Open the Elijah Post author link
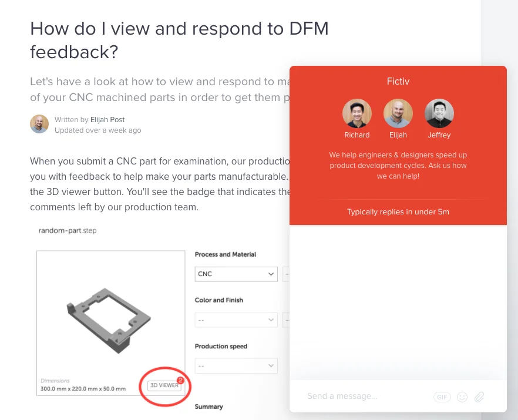The height and width of the screenshot is (420, 518). 107,120
